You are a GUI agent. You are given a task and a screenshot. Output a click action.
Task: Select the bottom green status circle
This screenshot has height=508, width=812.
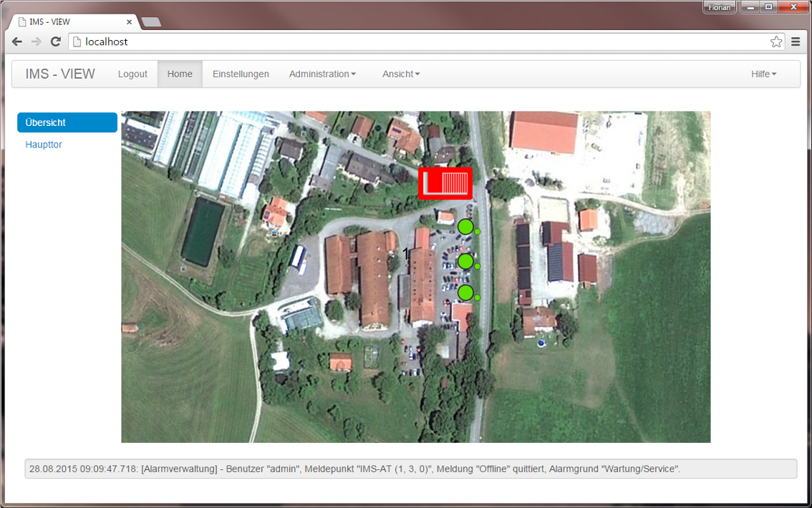465,292
